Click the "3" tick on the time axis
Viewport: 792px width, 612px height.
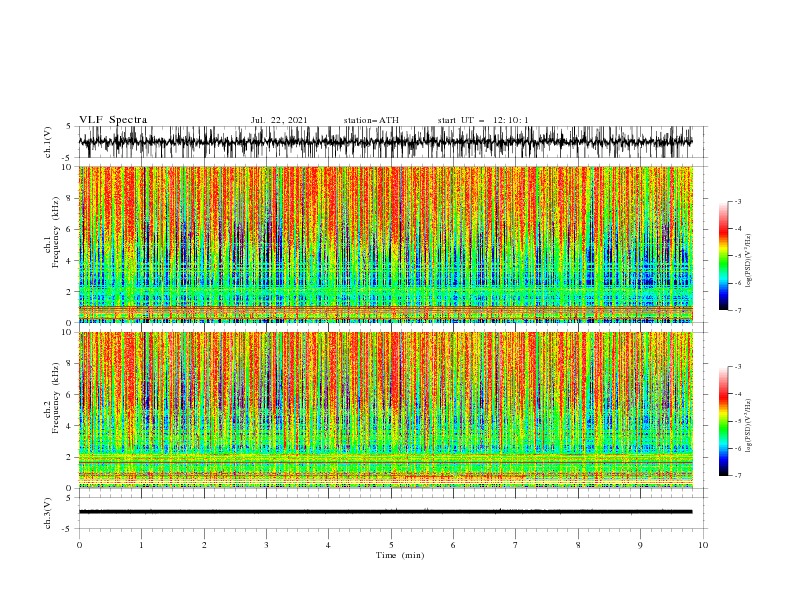[266, 545]
